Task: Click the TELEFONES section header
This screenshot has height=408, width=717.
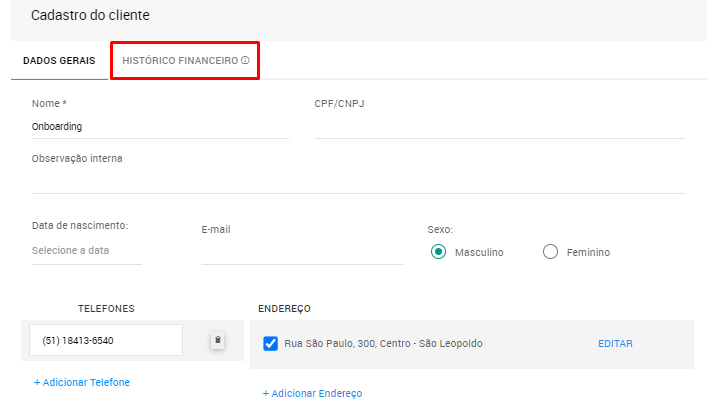Action: coord(106,309)
